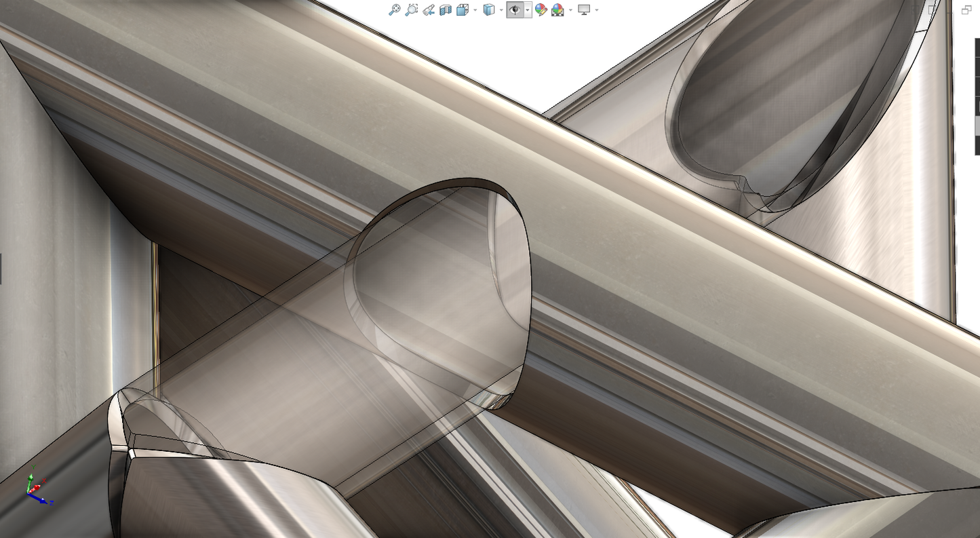Click the green Y axis of the triad
This screenshot has height=538, width=980.
tap(29, 482)
